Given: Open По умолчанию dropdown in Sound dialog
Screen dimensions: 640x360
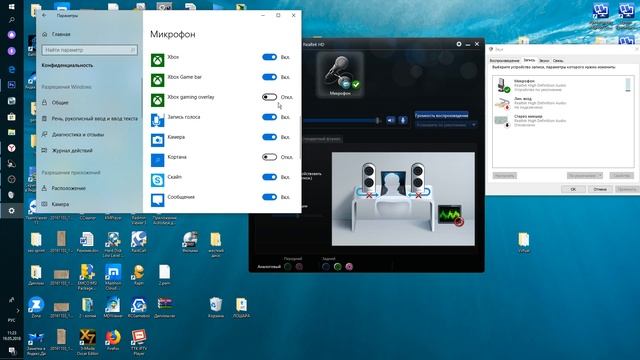Looking at the screenshot, I should coord(584,176).
